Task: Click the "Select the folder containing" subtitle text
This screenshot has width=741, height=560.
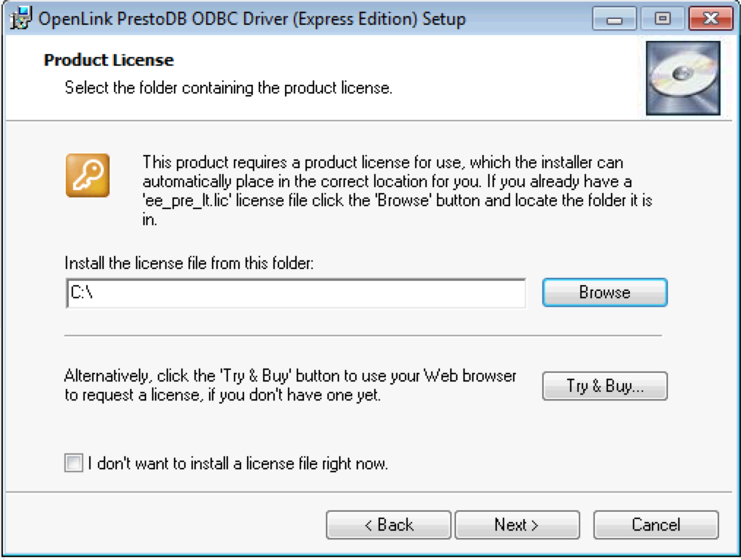Action: pyautogui.click(x=229, y=88)
